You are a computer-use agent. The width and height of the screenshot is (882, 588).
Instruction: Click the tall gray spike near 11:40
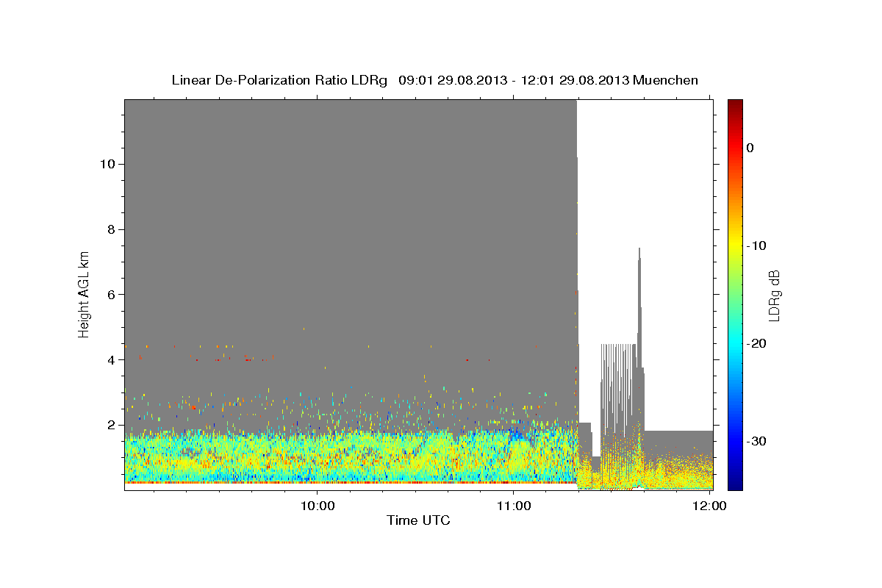(639, 309)
